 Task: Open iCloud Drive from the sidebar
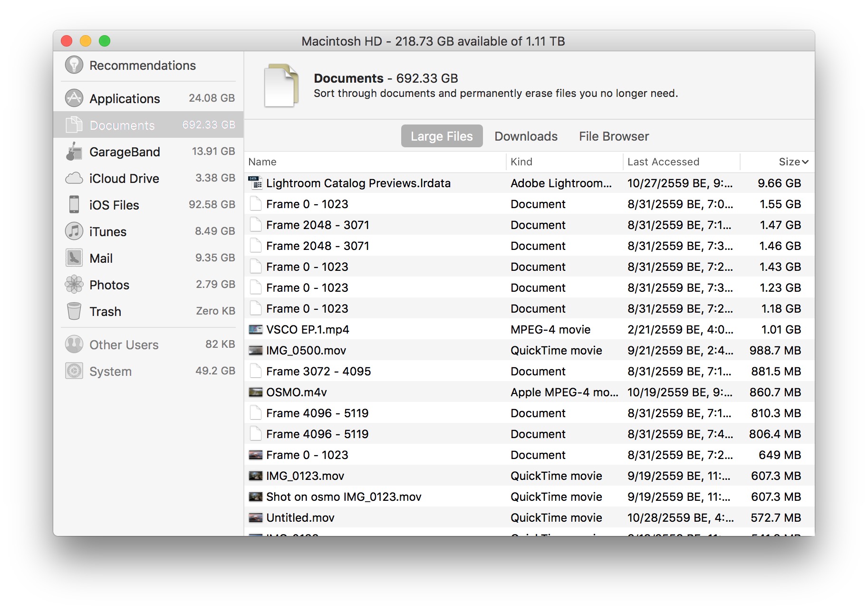coord(74,178)
